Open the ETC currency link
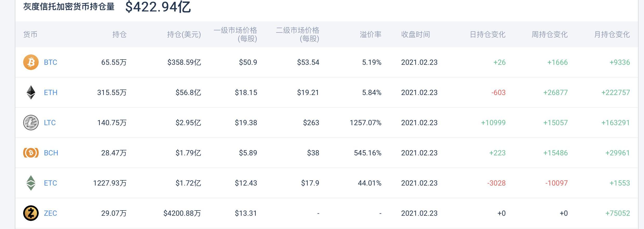 click(x=50, y=183)
